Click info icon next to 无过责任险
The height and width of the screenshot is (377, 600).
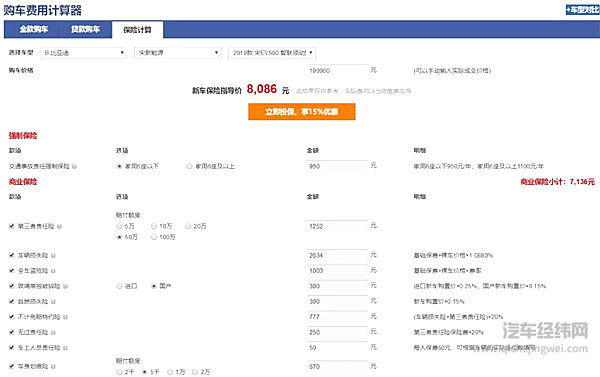click(x=53, y=333)
